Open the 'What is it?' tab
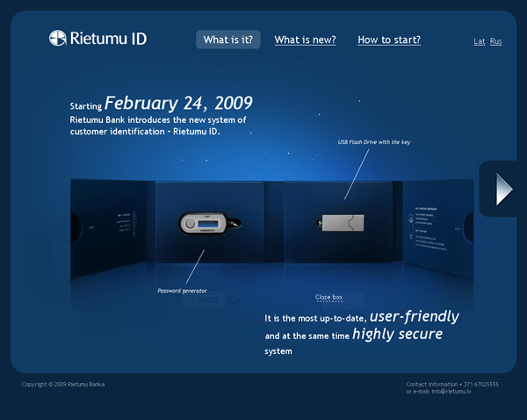 [x=227, y=40]
